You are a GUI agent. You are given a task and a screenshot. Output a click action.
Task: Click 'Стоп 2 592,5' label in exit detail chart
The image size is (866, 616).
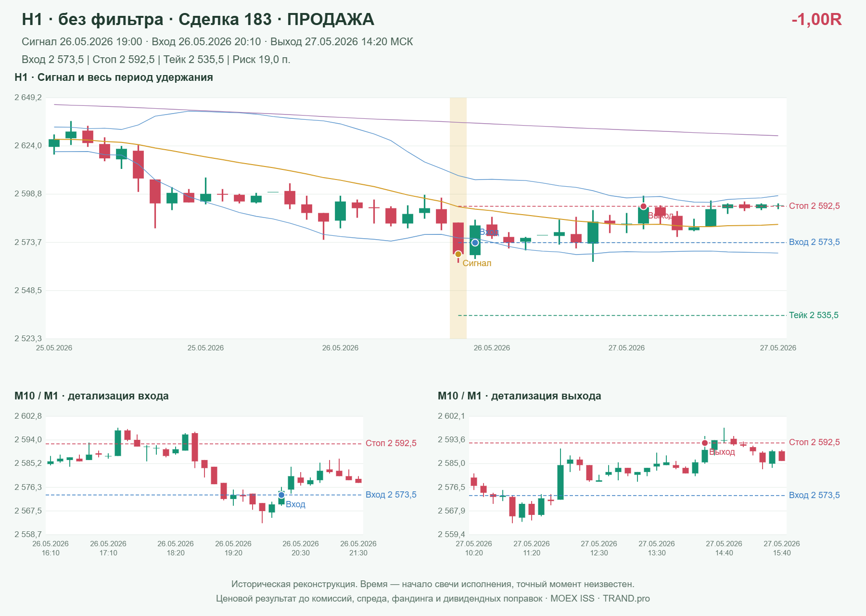coord(814,442)
